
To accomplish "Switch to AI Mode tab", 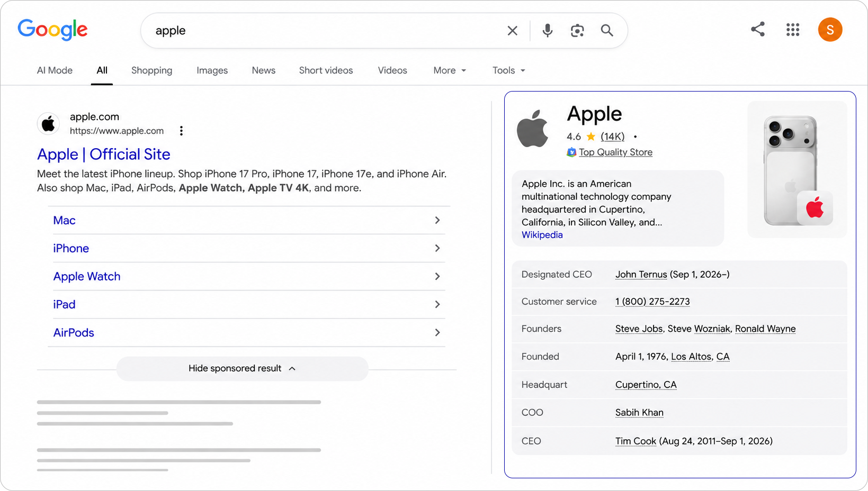I will [x=55, y=70].
